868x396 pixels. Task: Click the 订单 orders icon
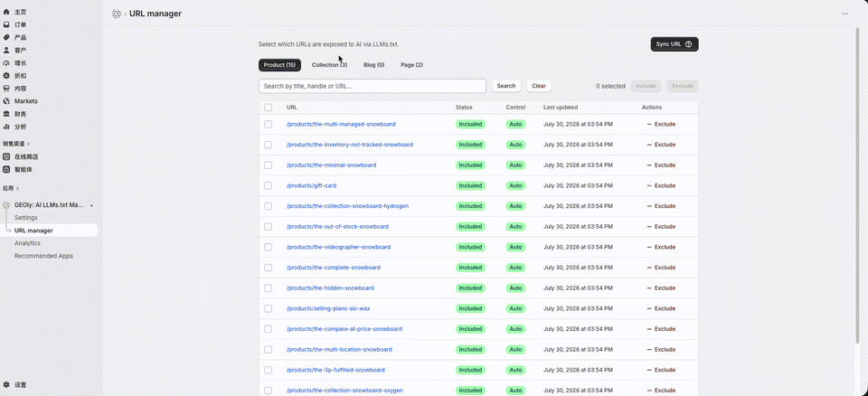[x=6, y=24]
